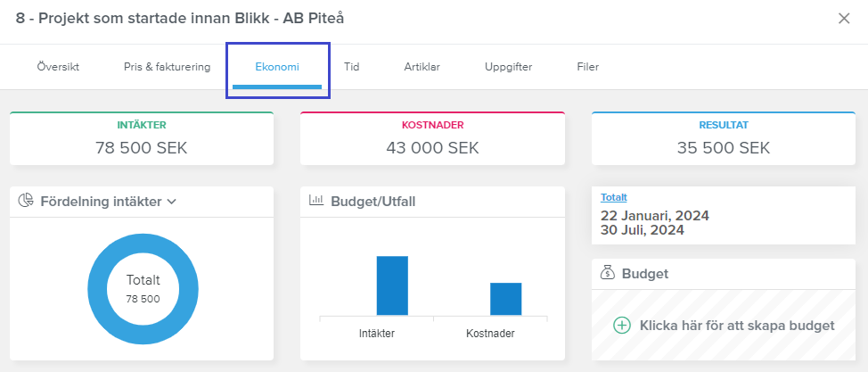The height and width of the screenshot is (372, 868).
Task: Click the Intäkter 78 500 SEK card
Action: click(x=142, y=139)
